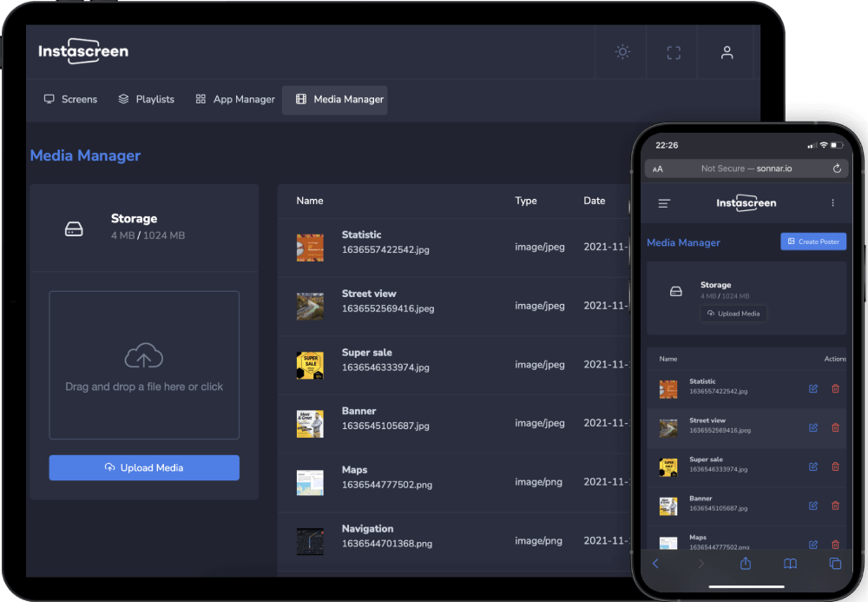The height and width of the screenshot is (602, 868).
Task: Open the three-dot options menu on phone
Action: click(x=832, y=203)
